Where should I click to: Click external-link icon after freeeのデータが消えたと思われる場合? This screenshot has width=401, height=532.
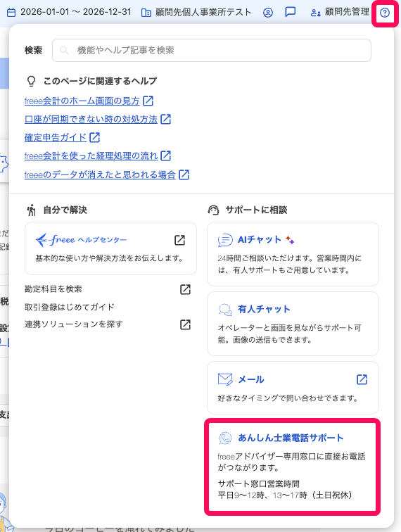(x=184, y=175)
